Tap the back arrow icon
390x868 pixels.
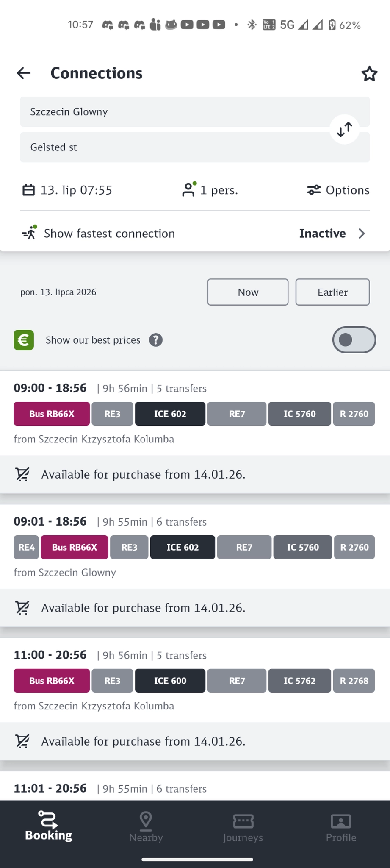pos(24,73)
